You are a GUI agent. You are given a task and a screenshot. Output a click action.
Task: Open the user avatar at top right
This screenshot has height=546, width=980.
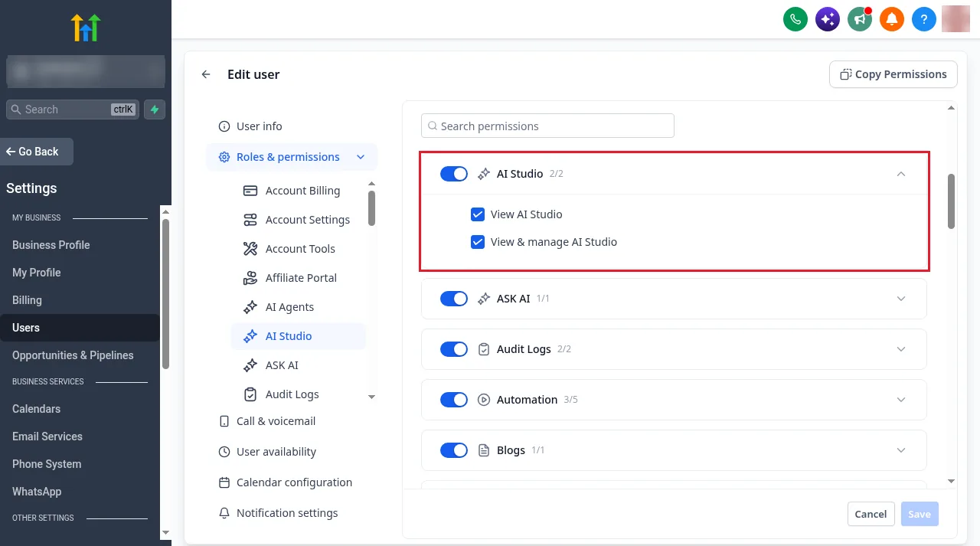click(956, 18)
